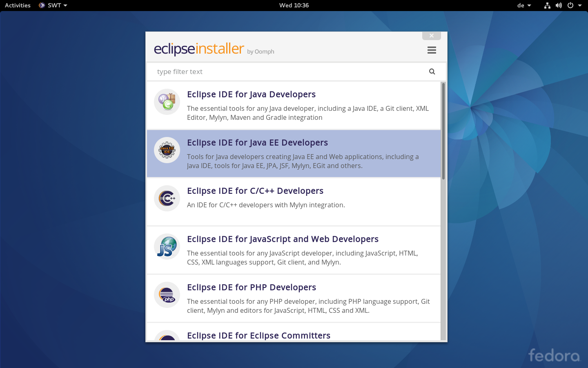Click the PHP Developers package icon
Screen dimensions: 588x368
(x=167, y=295)
